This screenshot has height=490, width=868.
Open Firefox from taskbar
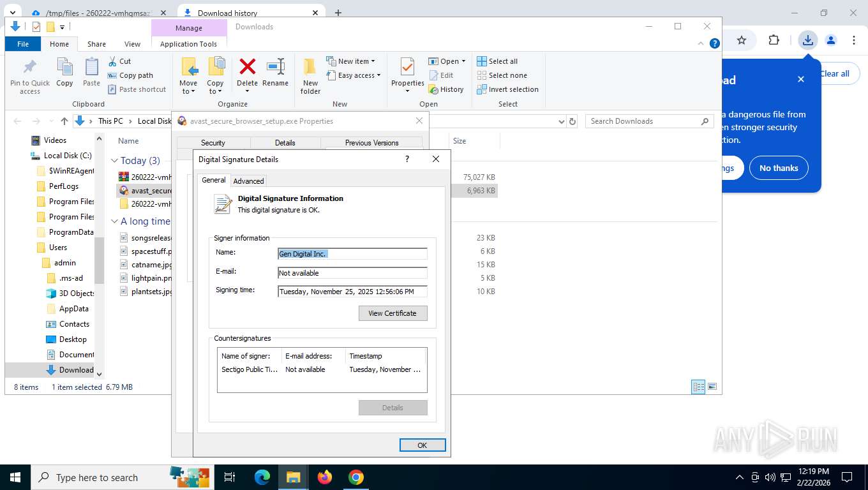[325, 477]
